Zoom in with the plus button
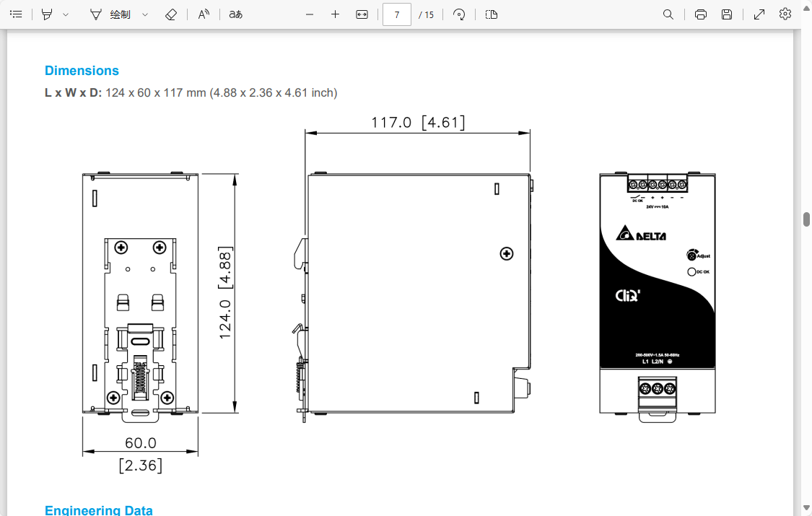The height and width of the screenshot is (516, 812). tap(335, 14)
